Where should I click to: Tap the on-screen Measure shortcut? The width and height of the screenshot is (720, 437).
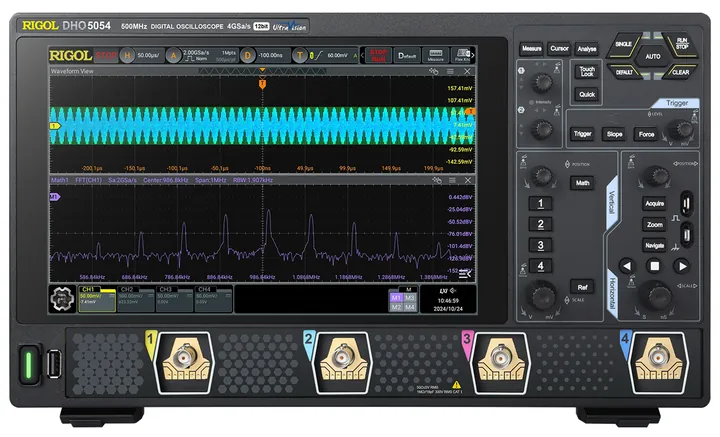[x=435, y=56]
